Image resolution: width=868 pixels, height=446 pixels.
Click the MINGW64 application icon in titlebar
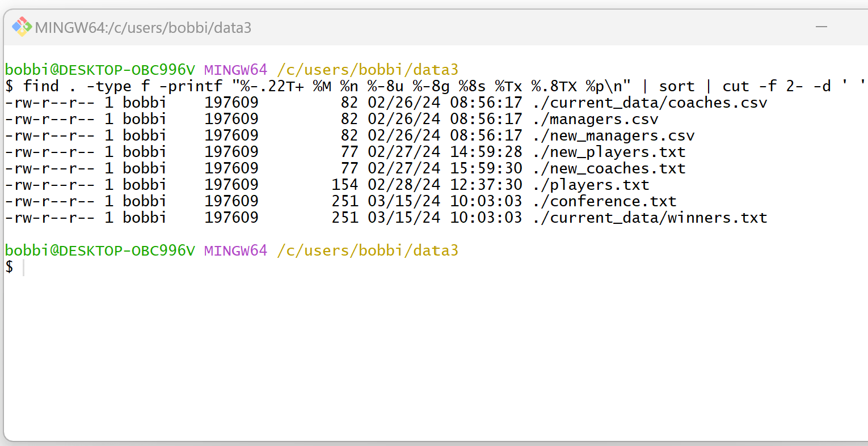(x=23, y=27)
